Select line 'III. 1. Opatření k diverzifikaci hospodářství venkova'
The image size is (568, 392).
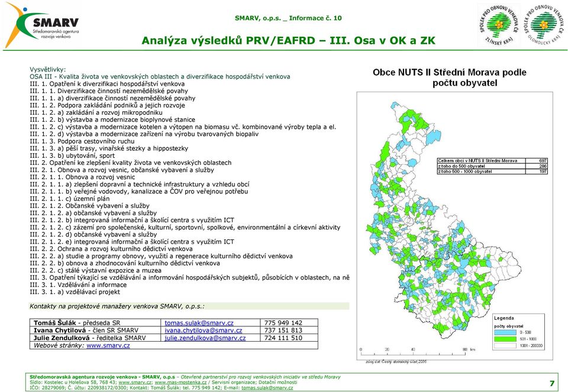(107, 84)
